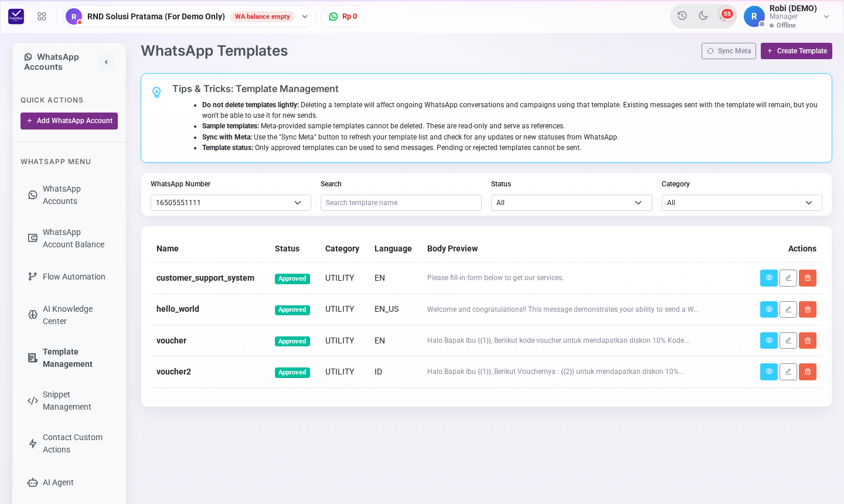Click the Sync Meta button
This screenshot has width=844, height=504.
(729, 51)
